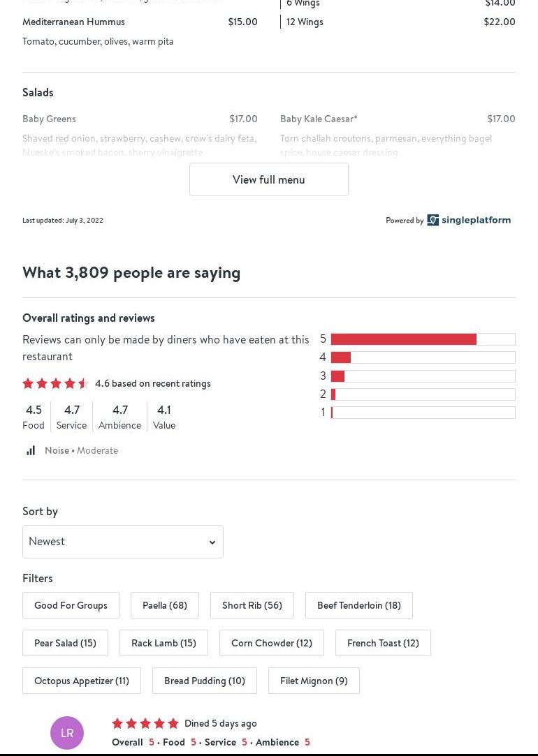538x756 pixels.
Task: Select the Beef Tenderloin (18) filter
Action: [x=358, y=605]
